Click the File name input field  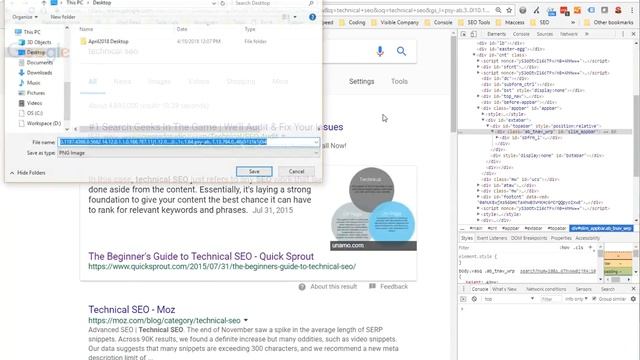point(188,142)
